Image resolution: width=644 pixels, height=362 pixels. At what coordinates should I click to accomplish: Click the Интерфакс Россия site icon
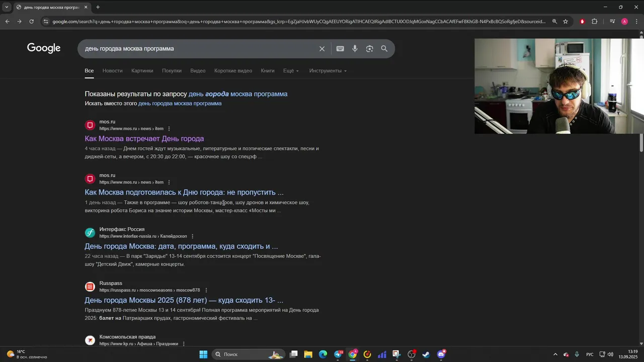pos(90,233)
